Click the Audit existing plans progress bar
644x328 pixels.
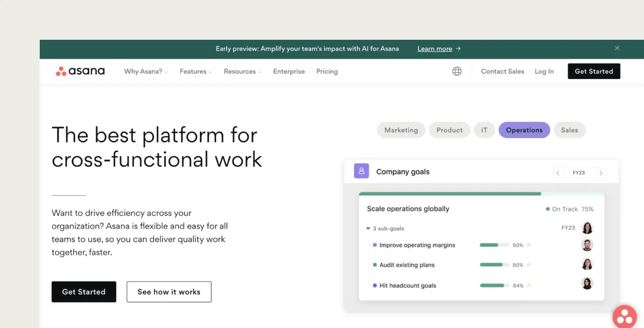point(494,265)
